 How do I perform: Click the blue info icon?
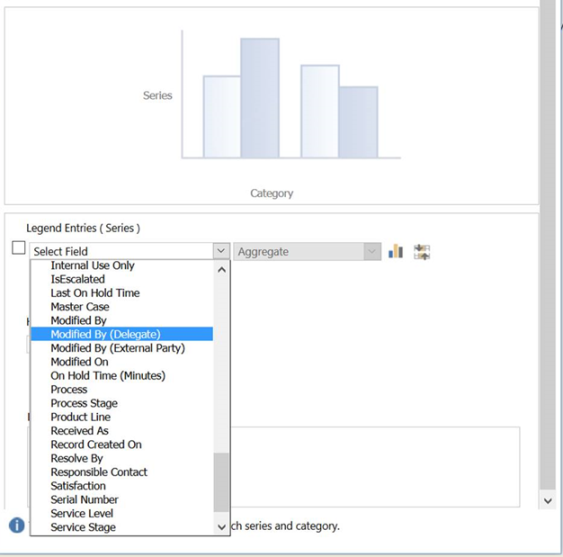click(17, 525)
